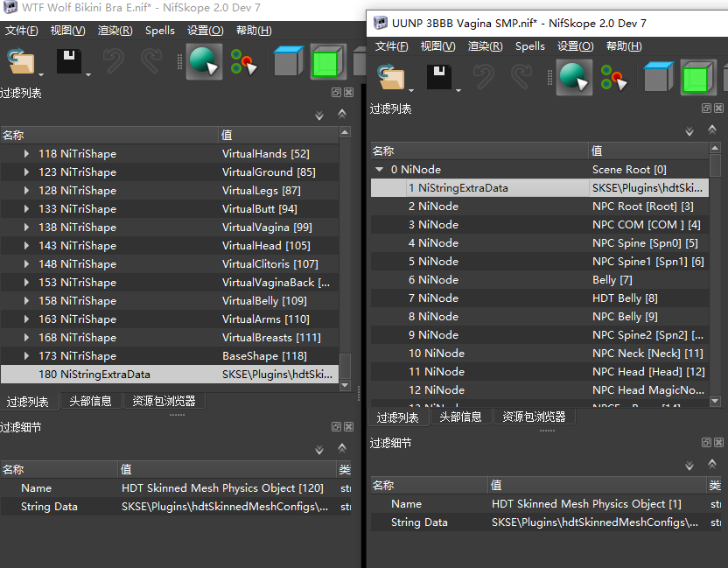Click left block list scrollbar down arrow
The width and height of the screenshot is (728, 568).
pos(345,385)
